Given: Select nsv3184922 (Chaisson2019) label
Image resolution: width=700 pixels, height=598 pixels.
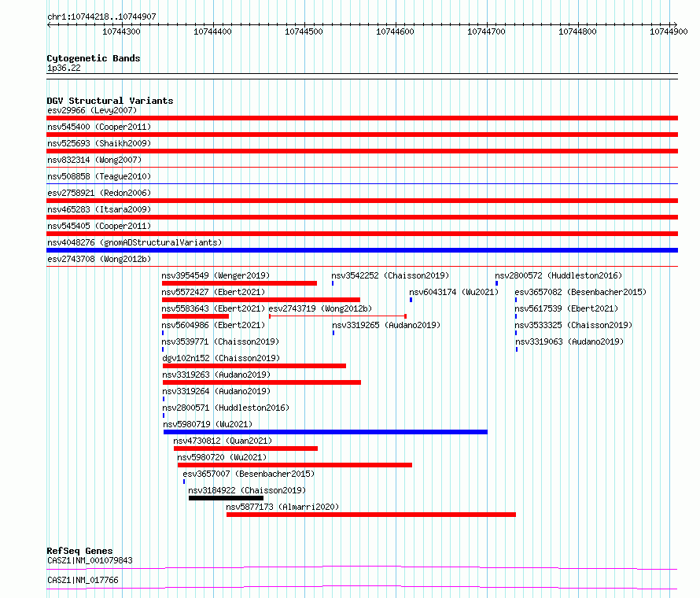Looking at the screenshot, I should pyautogui.click(x=247, y=490).
